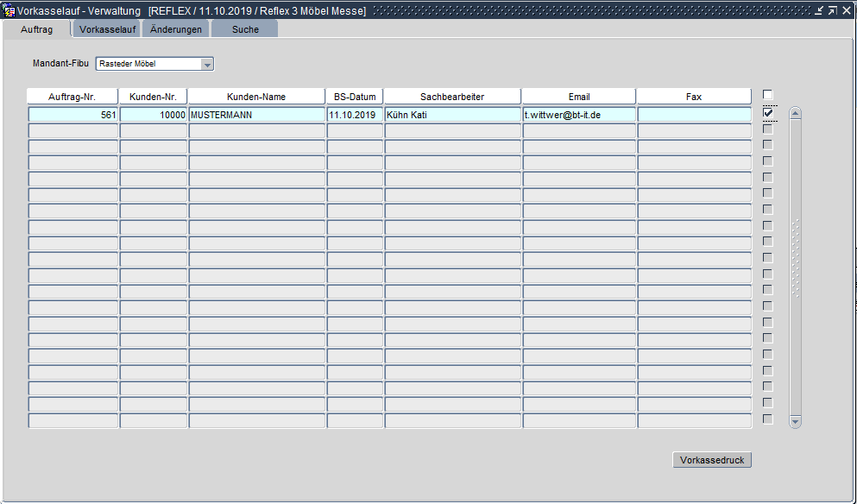Toggle the select-all checkbox above the rows
This screenshot has height=504, width=857.
(767, 95)
